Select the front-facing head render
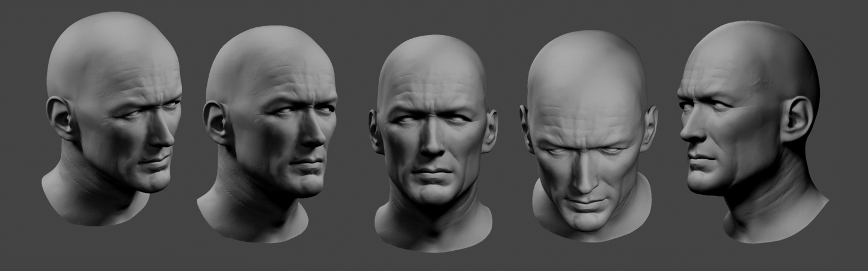Viewport: 868px width, 271px height. (433, 143)
